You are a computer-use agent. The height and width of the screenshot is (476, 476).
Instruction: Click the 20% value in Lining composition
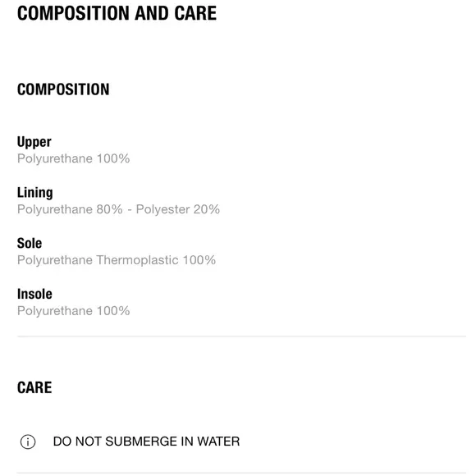[x=207, y=209]
